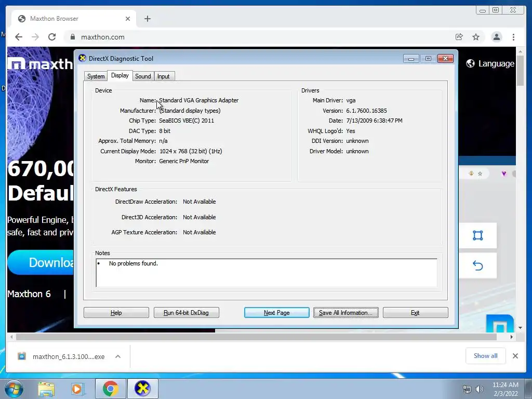
Task: Select the Maxthon Browser tab
Action: [74, 19]
